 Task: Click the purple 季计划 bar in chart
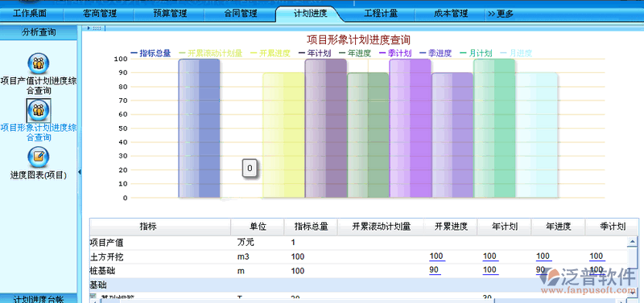point(410,129)
